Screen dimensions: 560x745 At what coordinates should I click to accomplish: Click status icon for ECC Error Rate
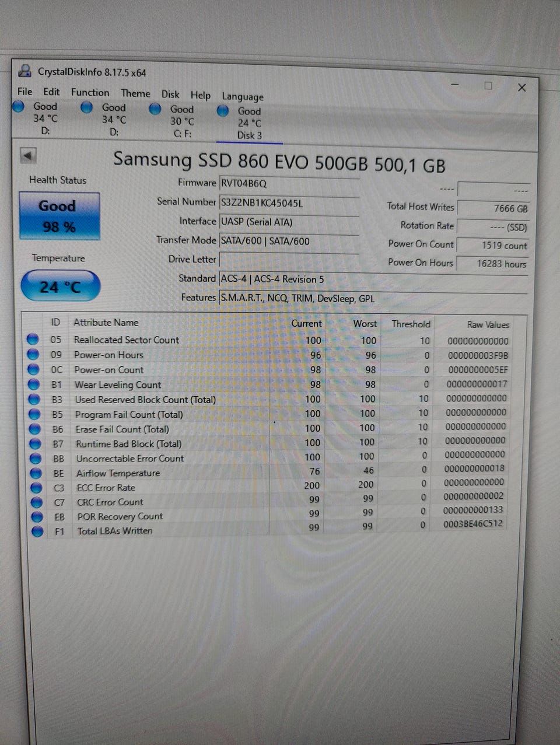click(37, 488)
